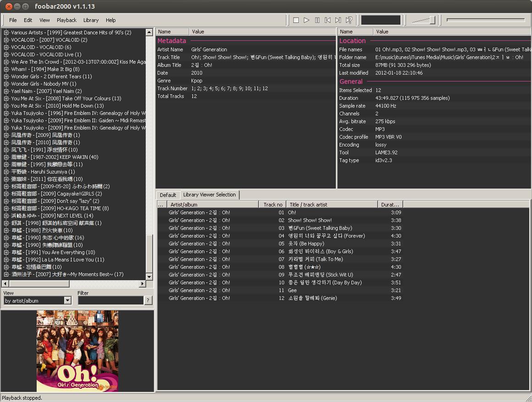Pause playback using the Pause icon

click(x=317, y=20)
